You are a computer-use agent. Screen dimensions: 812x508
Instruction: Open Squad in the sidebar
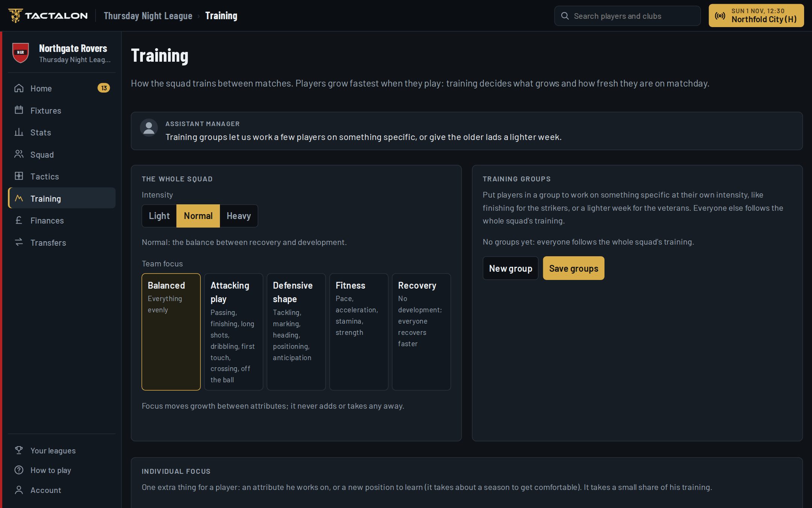[x=62, y=154]
